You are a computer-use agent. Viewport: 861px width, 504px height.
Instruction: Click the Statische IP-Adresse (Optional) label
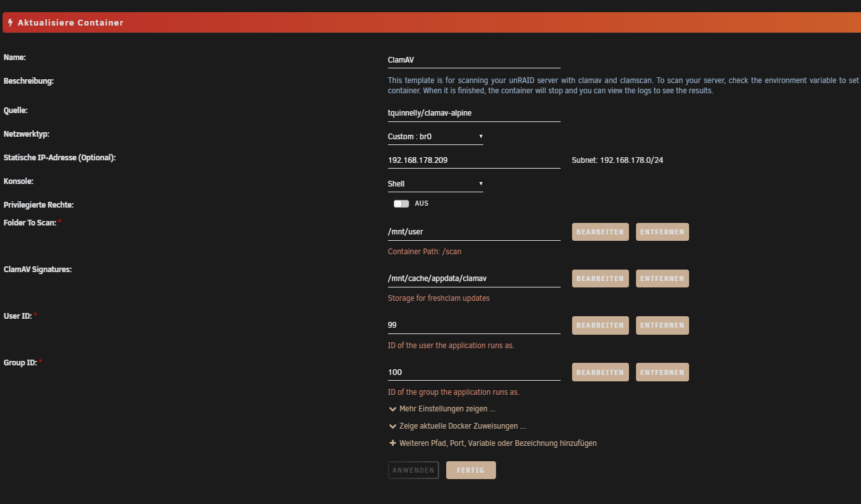[59, 158]
